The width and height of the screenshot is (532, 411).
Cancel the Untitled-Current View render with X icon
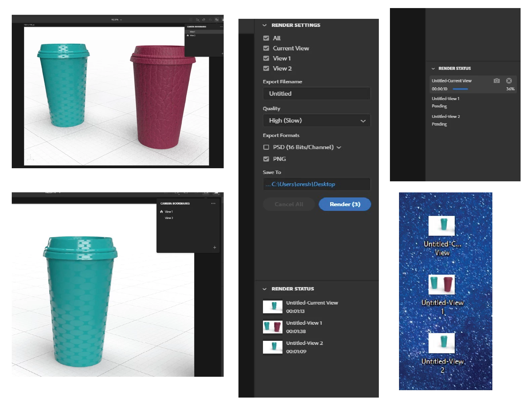pyautogui.click(x=509, y=81)
